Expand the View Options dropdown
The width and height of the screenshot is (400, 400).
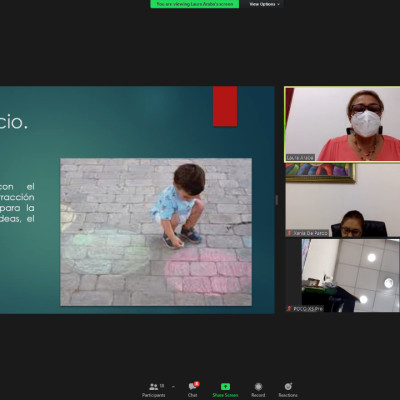tap(265, 4)
